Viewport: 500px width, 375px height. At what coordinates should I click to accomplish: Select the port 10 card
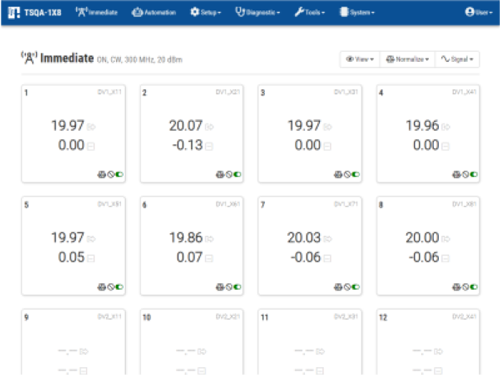(192, 342)
